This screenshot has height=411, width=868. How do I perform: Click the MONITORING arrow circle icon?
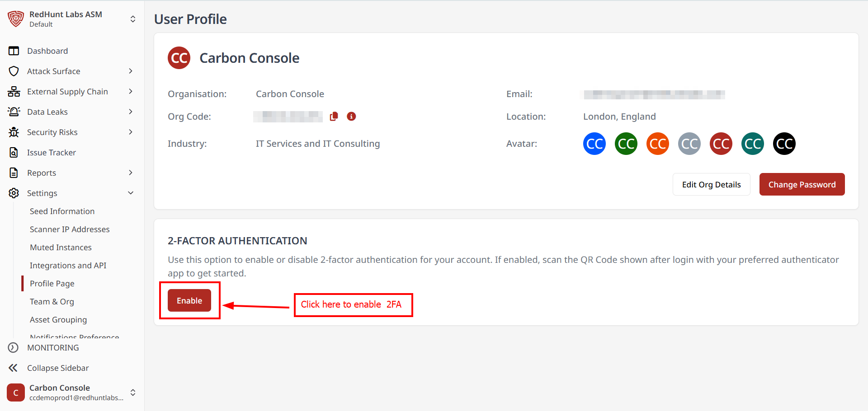[x=14, y=348]
